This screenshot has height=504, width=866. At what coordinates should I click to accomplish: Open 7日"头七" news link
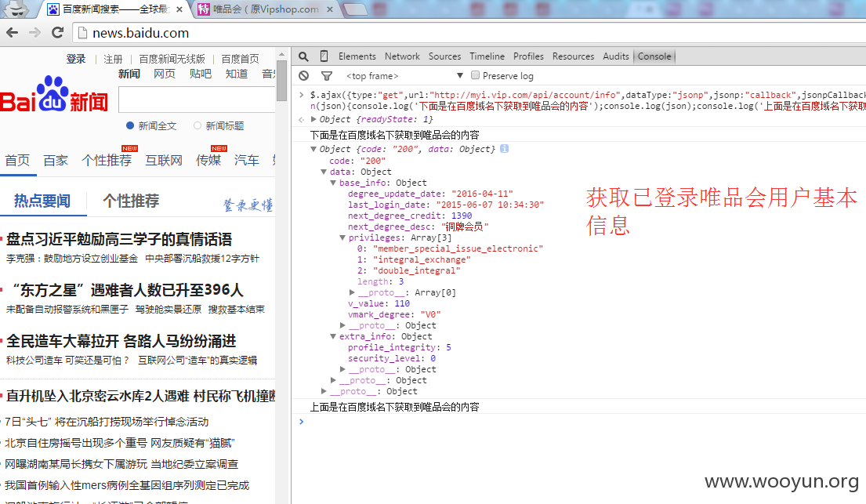pyautogui.click(x=107, y=422)
